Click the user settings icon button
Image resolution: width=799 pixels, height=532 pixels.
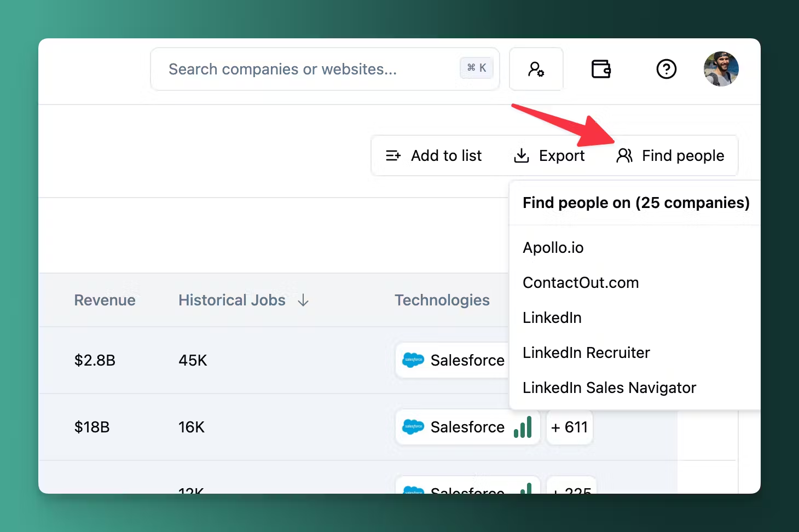(536, 69)
